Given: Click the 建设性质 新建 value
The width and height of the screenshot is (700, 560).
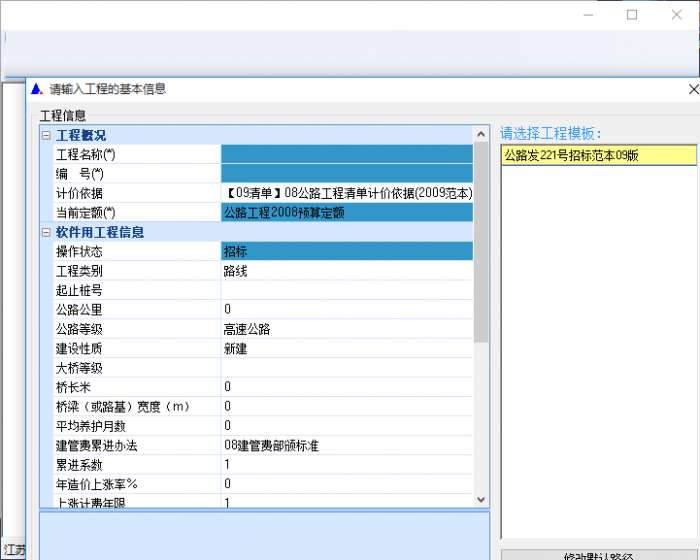Looking at the screenshot, I should point(346,348).
